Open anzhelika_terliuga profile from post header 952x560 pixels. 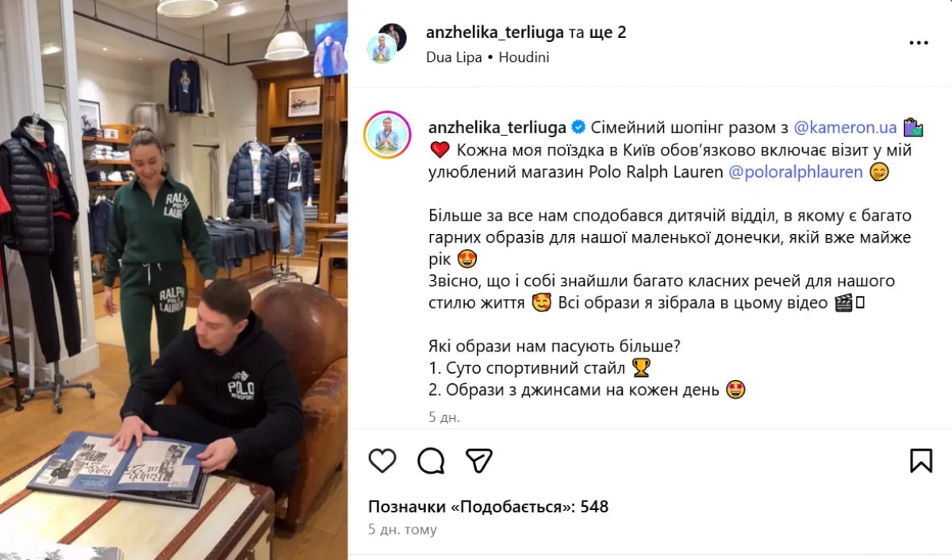tap(495, 33)
